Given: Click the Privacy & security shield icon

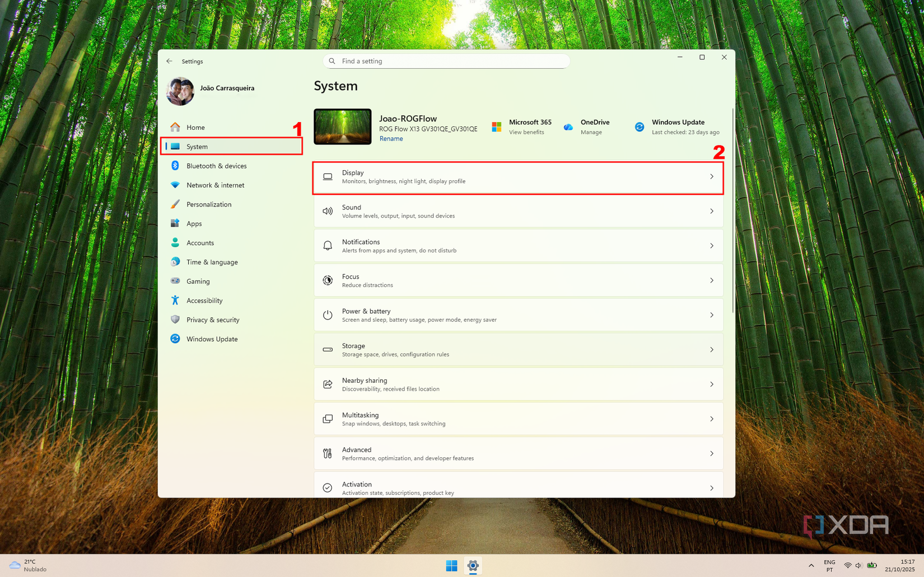Looking at the screenshot, I should [176, 320].
